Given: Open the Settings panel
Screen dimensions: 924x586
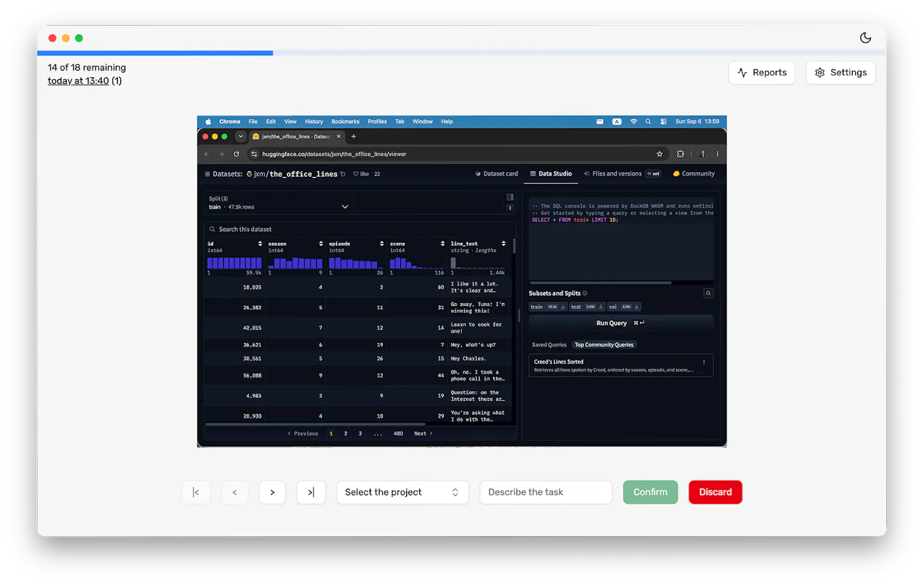Looking at the screenshot, I should (x=840, y=72).
